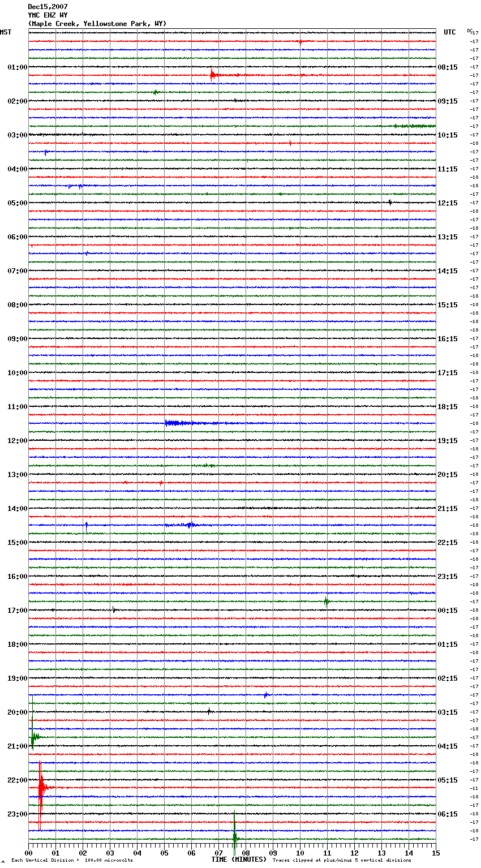Screen dimensions: 481x868
Task: Click the long blue signal burst after 11:00
Action: click(192, 423)
